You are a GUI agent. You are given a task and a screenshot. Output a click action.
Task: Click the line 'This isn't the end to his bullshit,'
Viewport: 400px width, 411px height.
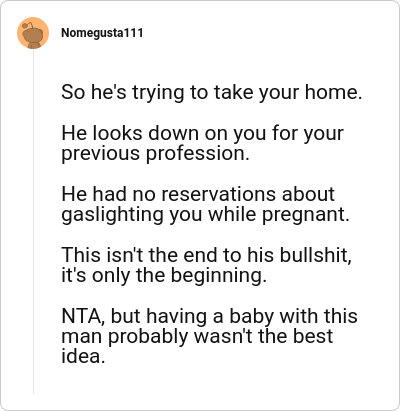[207, 255]
